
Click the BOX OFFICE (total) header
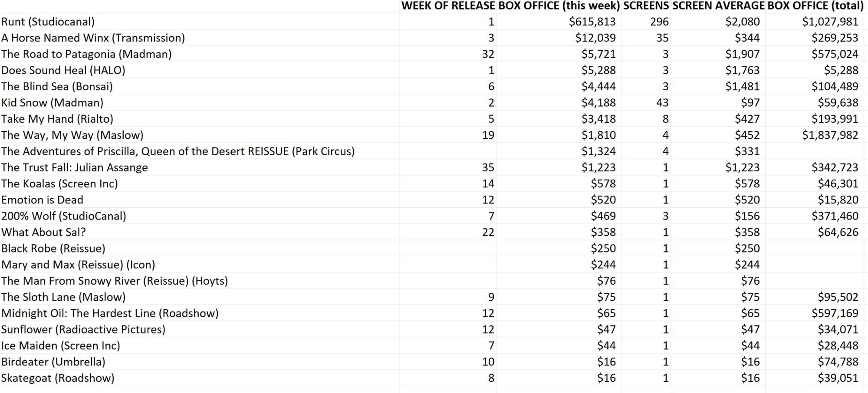815,6
